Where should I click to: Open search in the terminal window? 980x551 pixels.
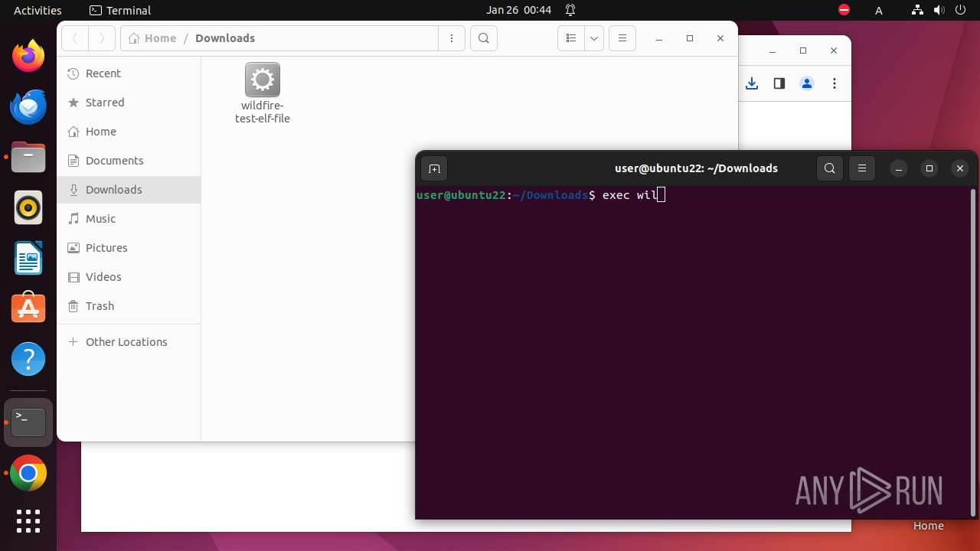(830, 168)
